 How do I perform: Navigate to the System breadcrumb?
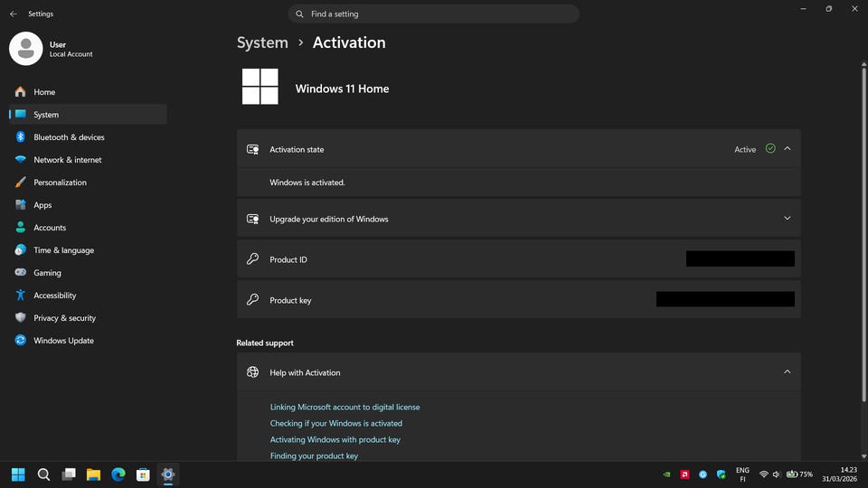tap(262, 42)
